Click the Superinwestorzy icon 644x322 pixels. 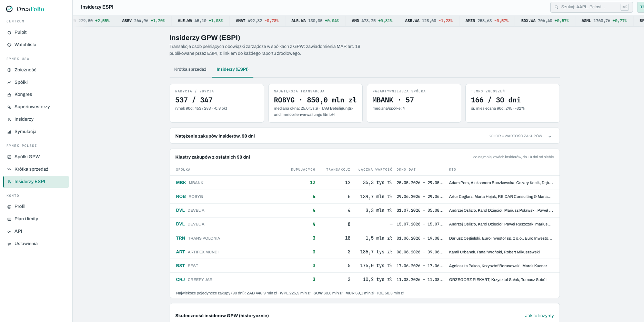point(9,107)
